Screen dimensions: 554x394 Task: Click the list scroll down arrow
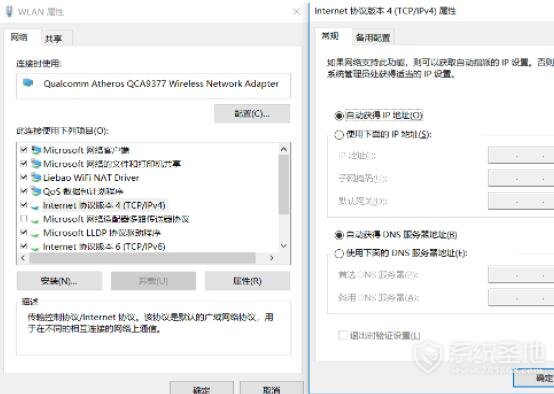[x=284, y=246]
